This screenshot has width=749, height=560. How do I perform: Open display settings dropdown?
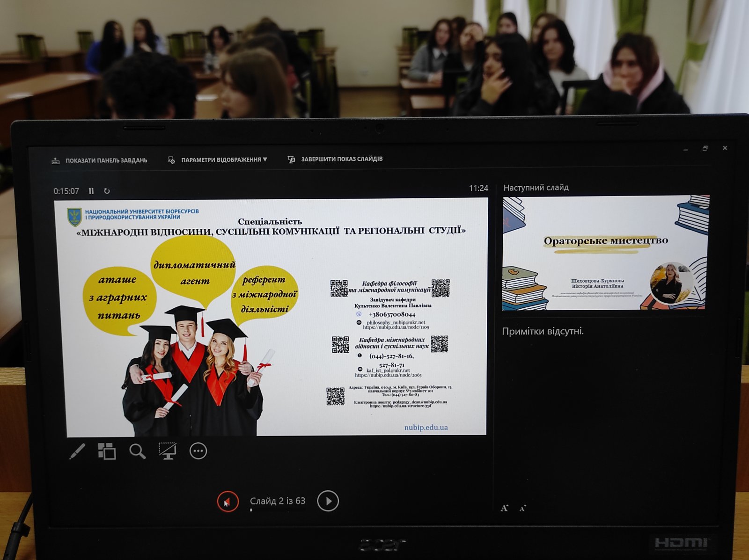(x=217, y=160)
